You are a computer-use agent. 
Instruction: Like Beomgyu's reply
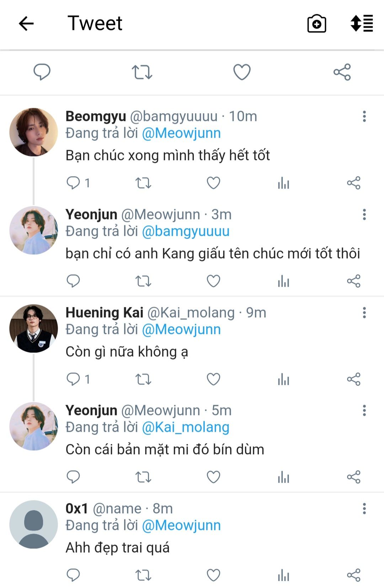coord(213,183)
